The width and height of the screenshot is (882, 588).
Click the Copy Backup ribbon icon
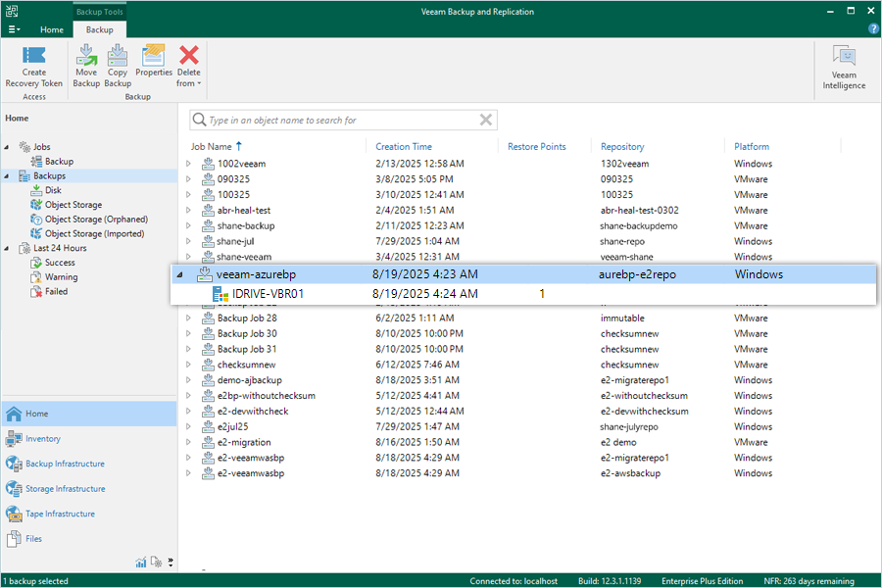[x=118, y=55]
